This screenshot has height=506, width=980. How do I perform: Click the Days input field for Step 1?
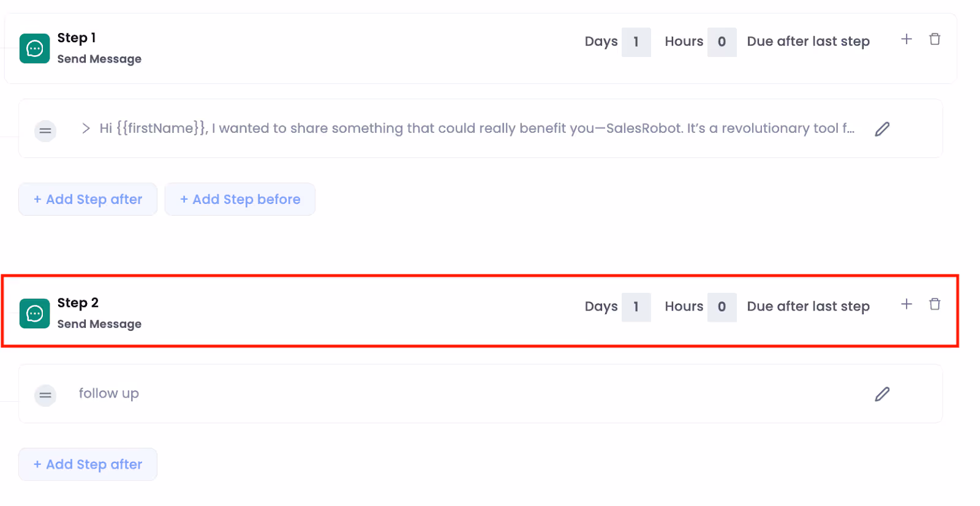click(636, 42)
